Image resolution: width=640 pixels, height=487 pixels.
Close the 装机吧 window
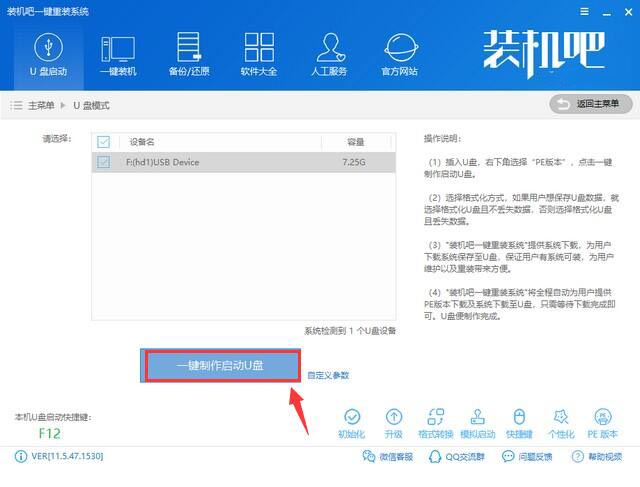click(x=629, y=12)
